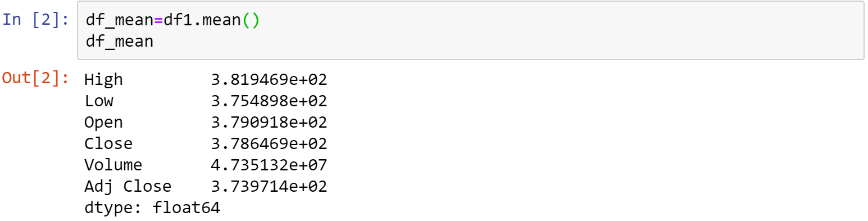Click the Adj Close row label

128,187
